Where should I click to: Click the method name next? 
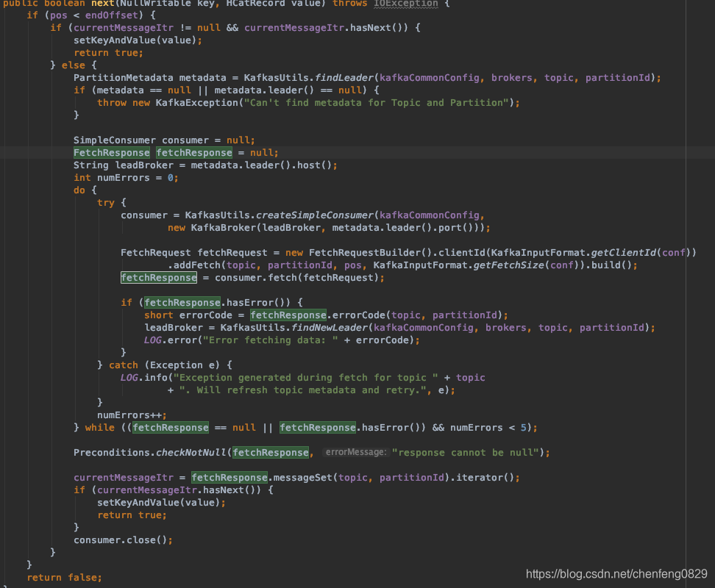tap(102, 3)
